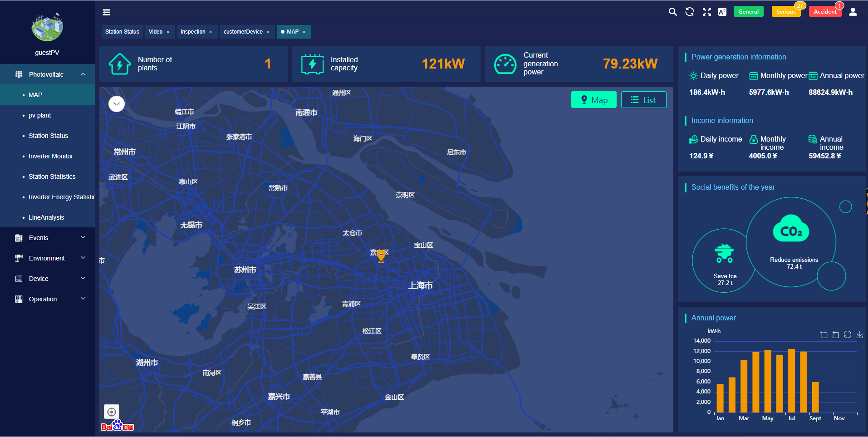Click the Photovoltaic grid icon in the sidebar
Viewport: 868px width, 437px height.
pos(19,74)
